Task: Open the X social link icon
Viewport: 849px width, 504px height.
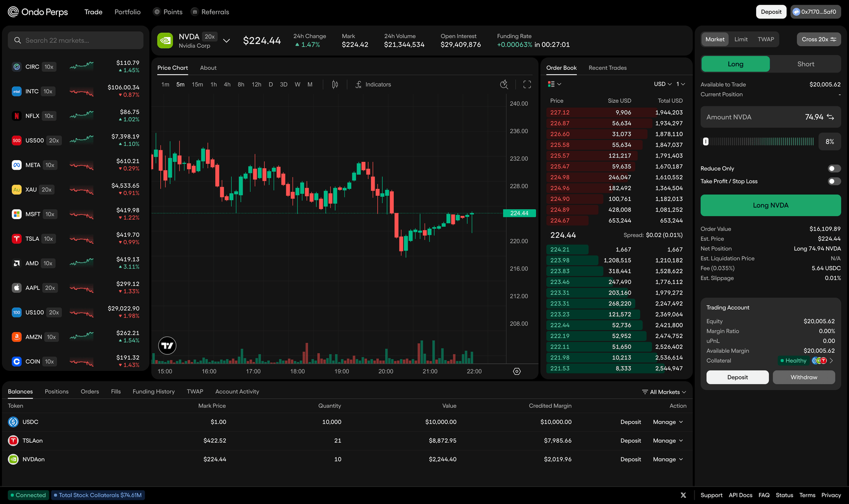Action: (683, 495)
